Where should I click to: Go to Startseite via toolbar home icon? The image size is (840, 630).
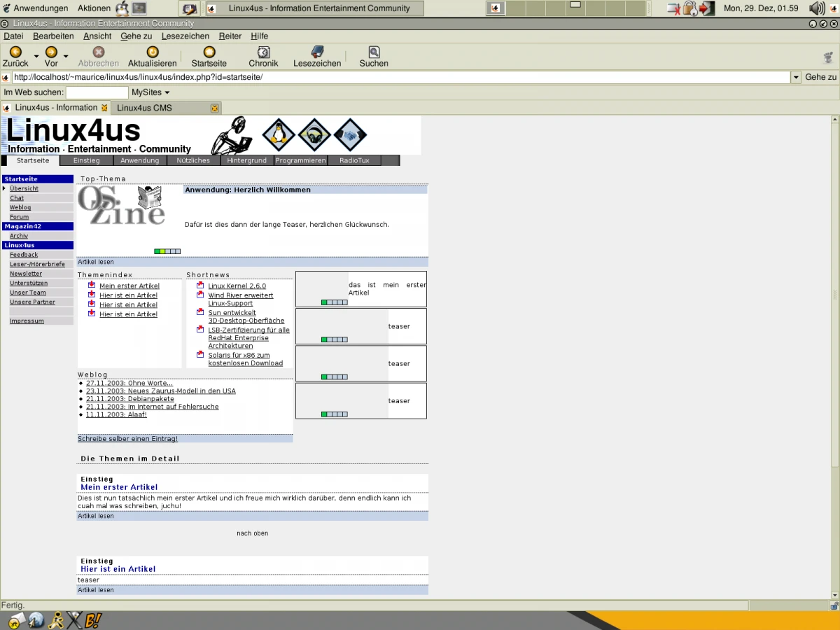pyautogui.click(x=209, y=52)
